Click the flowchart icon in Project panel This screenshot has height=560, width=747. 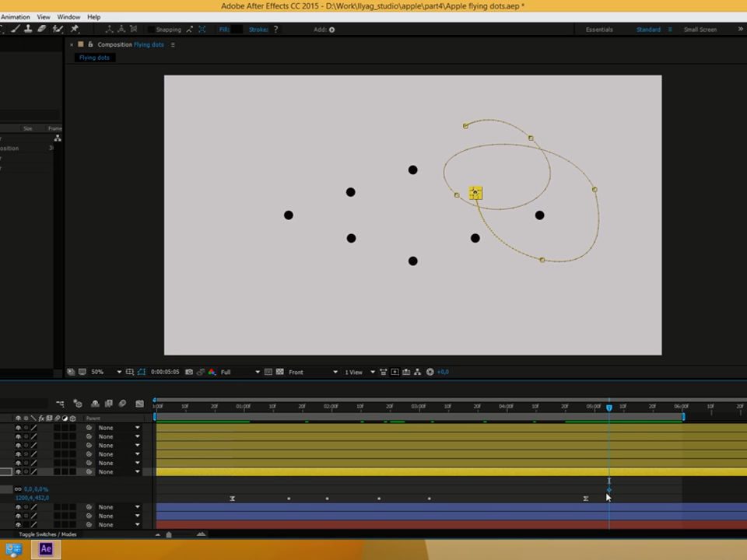58,138
